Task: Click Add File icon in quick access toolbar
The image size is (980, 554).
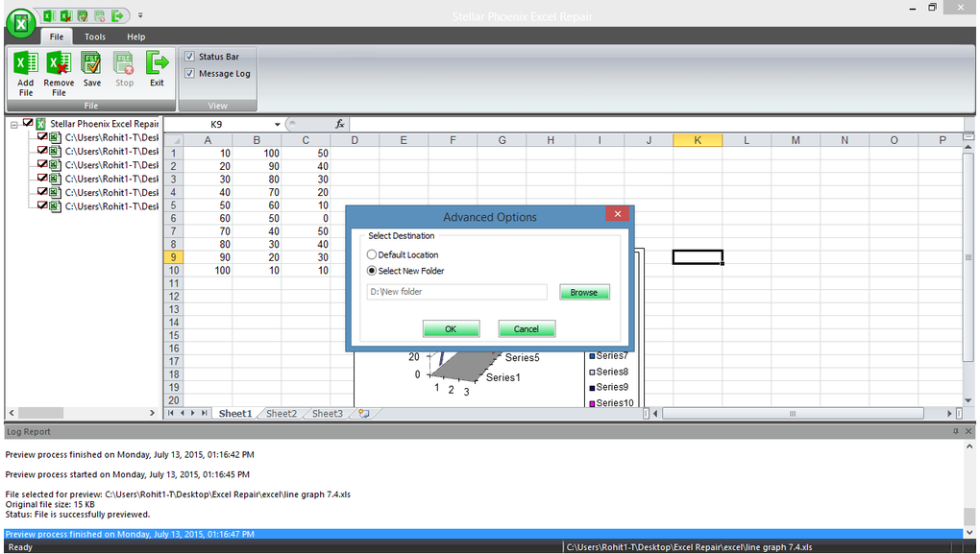Action: tap(49, 15)
